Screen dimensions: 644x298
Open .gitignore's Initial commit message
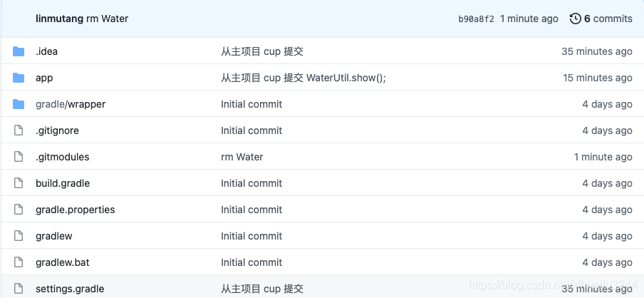[x=251, y=130]
